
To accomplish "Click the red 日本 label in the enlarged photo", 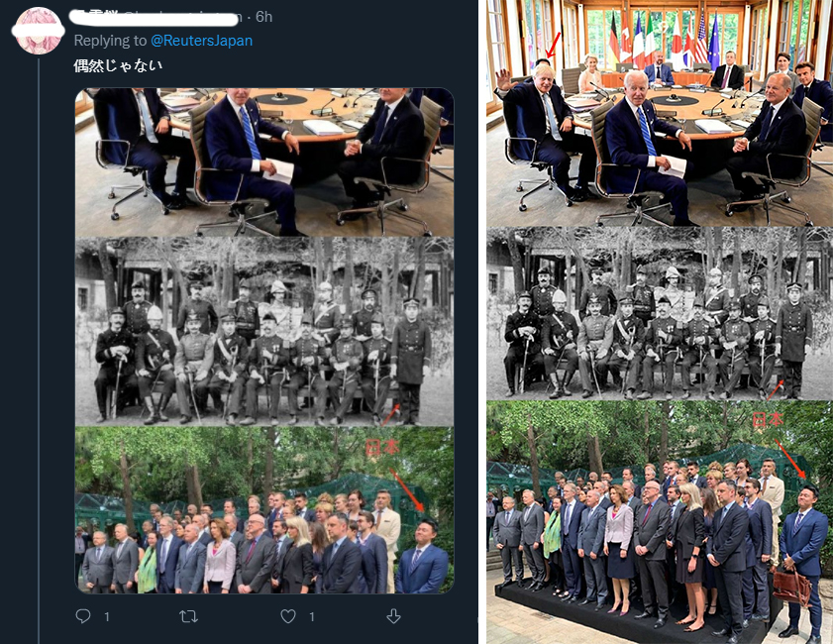I will (x=769, y=419).
